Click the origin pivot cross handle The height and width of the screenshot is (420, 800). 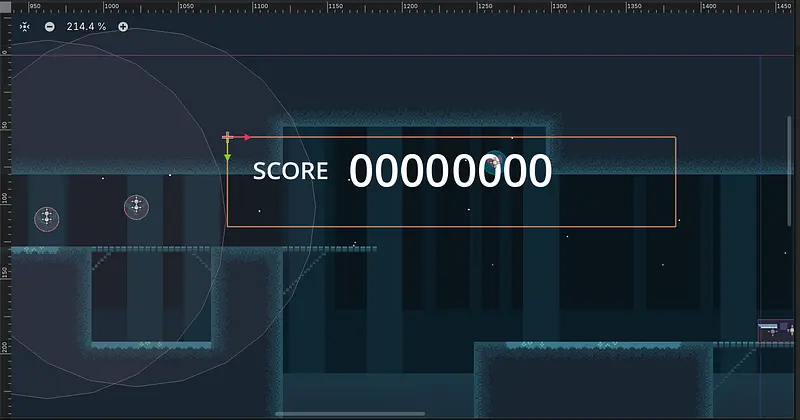[228, 137]
